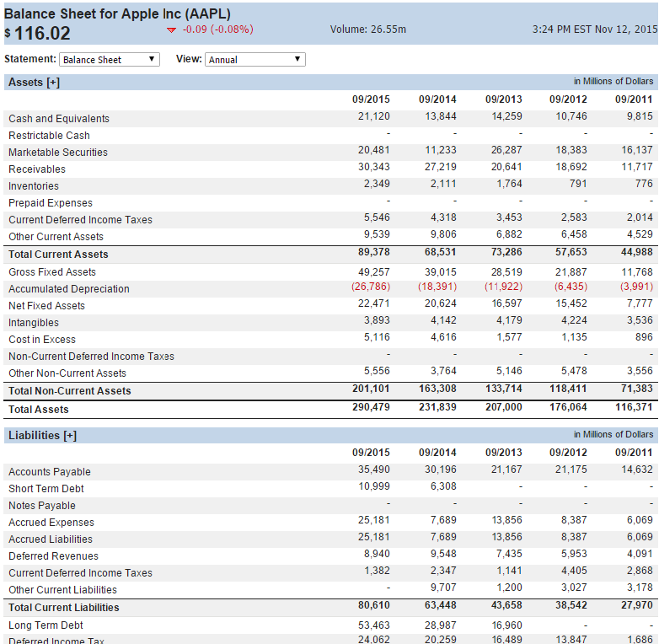
Task: Select the Accounts Payable row label
Action: 50,472
